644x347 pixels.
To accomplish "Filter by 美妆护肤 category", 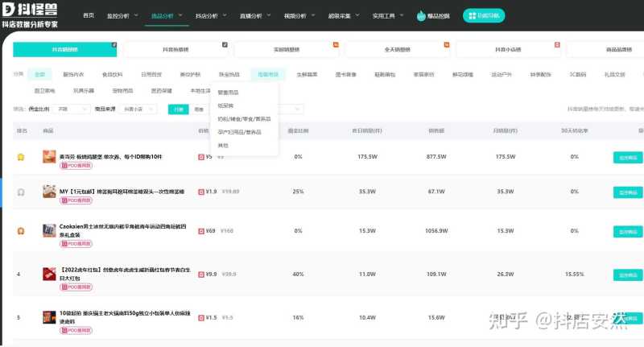I will (190, 74).
